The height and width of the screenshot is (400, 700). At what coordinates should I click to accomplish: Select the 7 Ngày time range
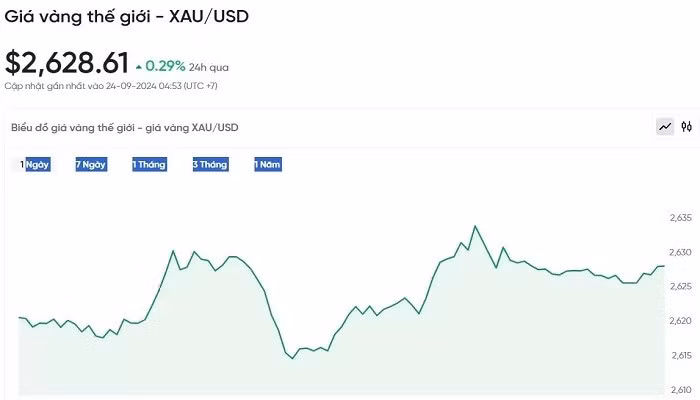pyautogui.click(x=91, y=164)
